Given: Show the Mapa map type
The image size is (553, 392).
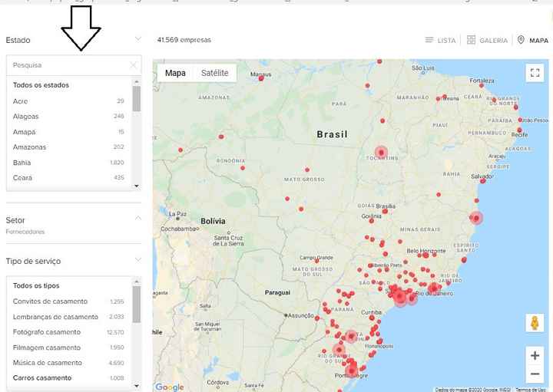Looking at the screenshot, I should 175,73.
